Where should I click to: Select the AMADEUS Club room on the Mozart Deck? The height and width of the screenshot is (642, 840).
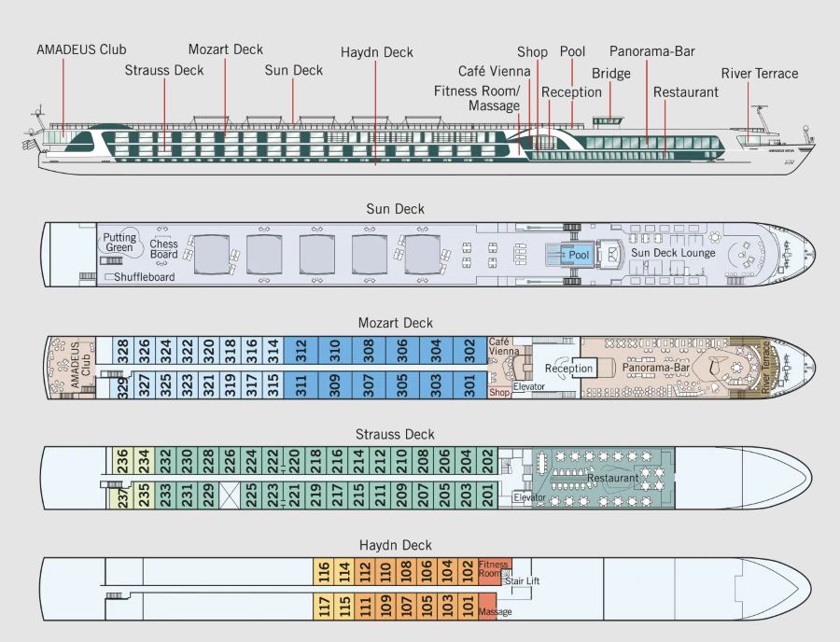[x=71, y=368]
